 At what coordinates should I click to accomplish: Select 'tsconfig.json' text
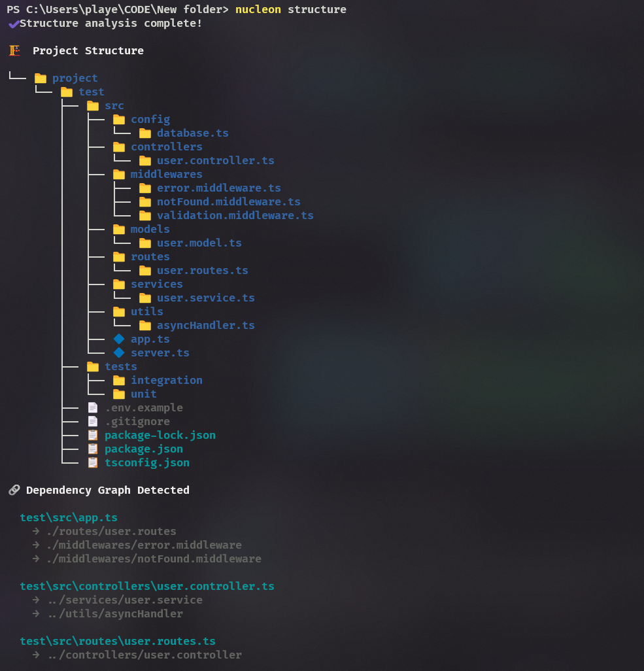tap(147, 462)
